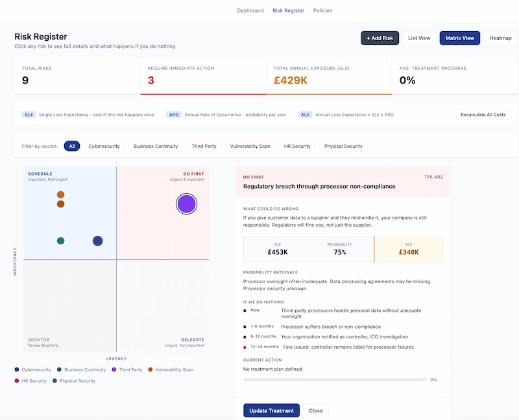Switch to List View
Viewport: 519px width, 420px height.
click(x=419, y=38)
